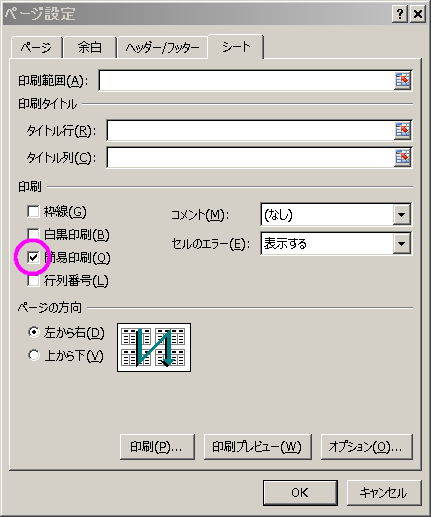Click range selector icon for 印刷範囲
Image resolution: width=431 pixels, height=517 pixels.
point(402,80)
